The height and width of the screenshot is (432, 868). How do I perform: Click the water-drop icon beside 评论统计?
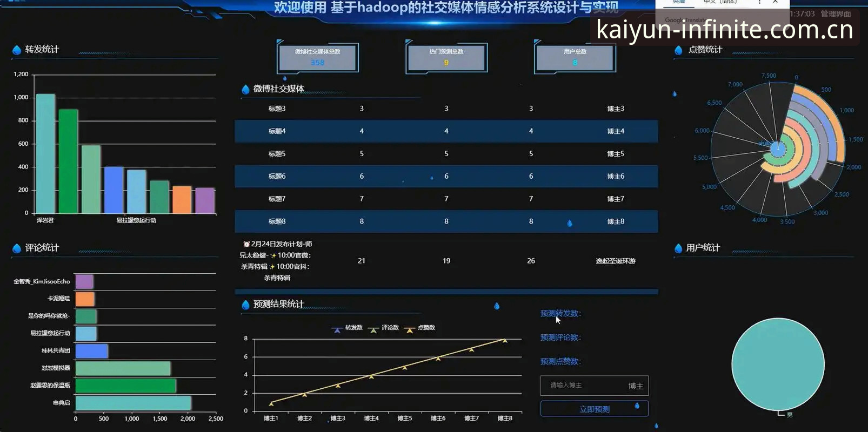click(x=17, y=248)
